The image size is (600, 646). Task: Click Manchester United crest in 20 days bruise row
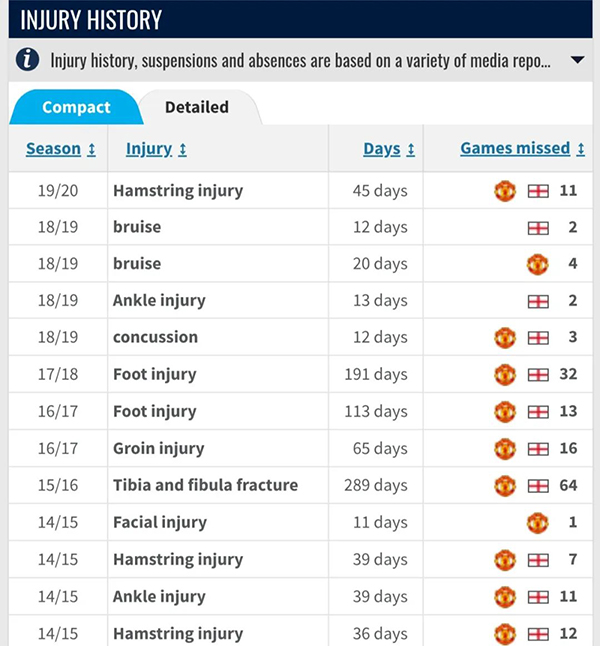coord(538,264)
